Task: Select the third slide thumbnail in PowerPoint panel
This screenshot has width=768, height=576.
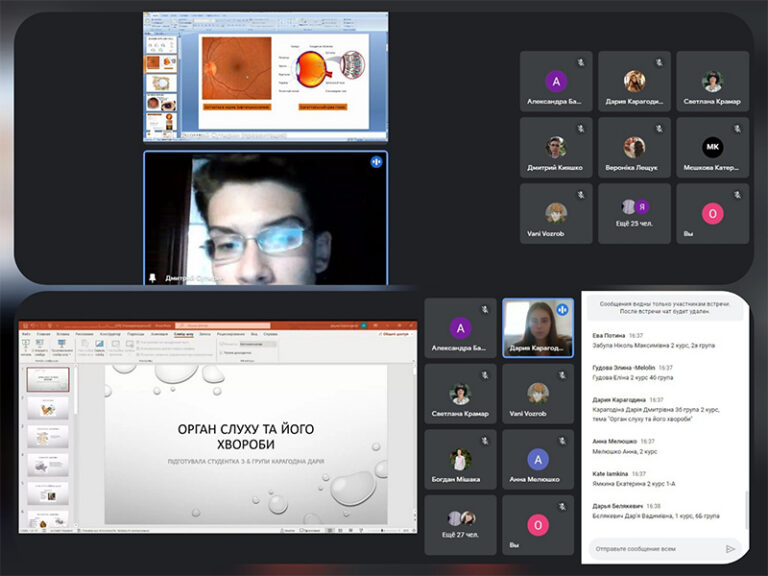Action: [x=47, y=437]
